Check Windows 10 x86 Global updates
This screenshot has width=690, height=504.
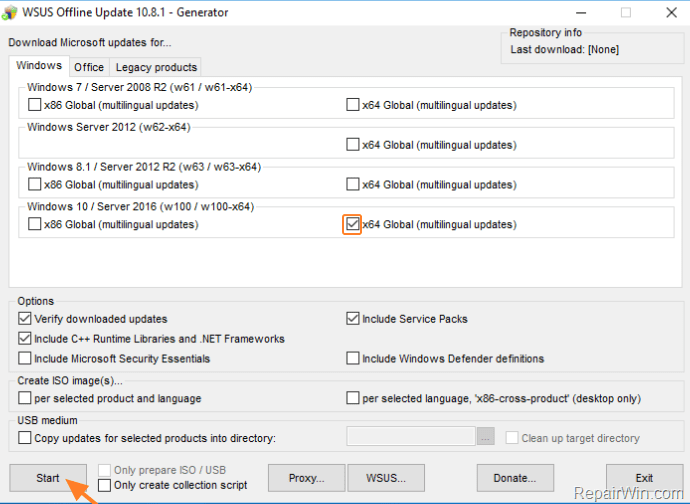(34, 224)
